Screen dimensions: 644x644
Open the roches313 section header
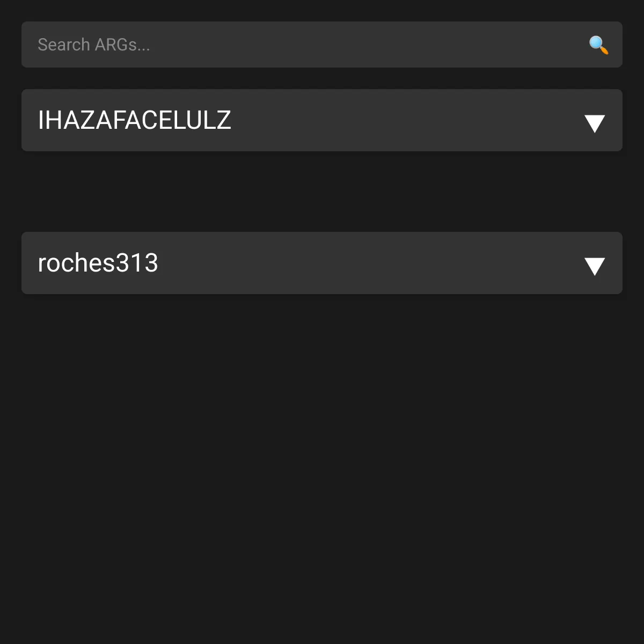tap(322, 263)
